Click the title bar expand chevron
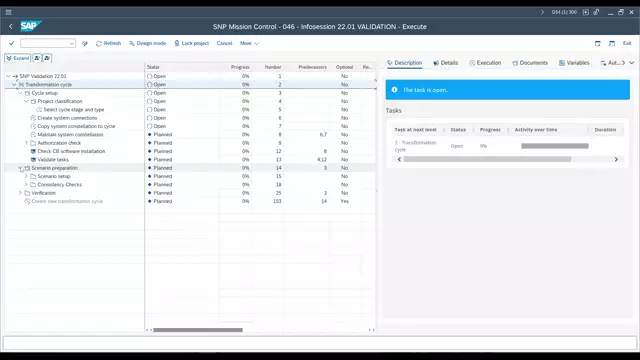640x360 pixels. pos(542,12)
